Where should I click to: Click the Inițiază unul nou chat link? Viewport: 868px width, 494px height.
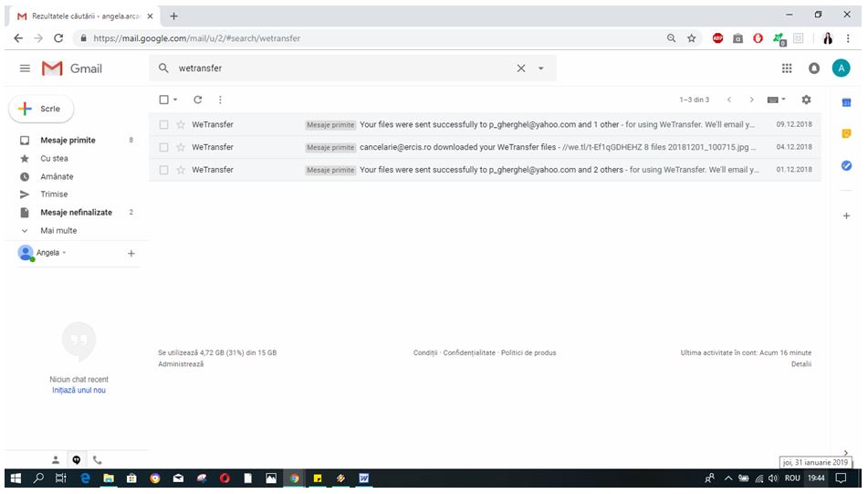tap(78, 390)
